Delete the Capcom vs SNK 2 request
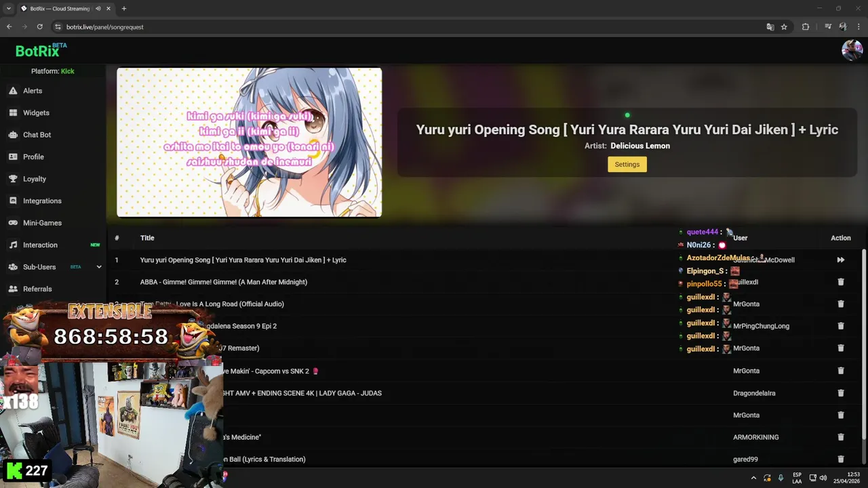Screen dimensions: 868x488 (x=840, y=371)
